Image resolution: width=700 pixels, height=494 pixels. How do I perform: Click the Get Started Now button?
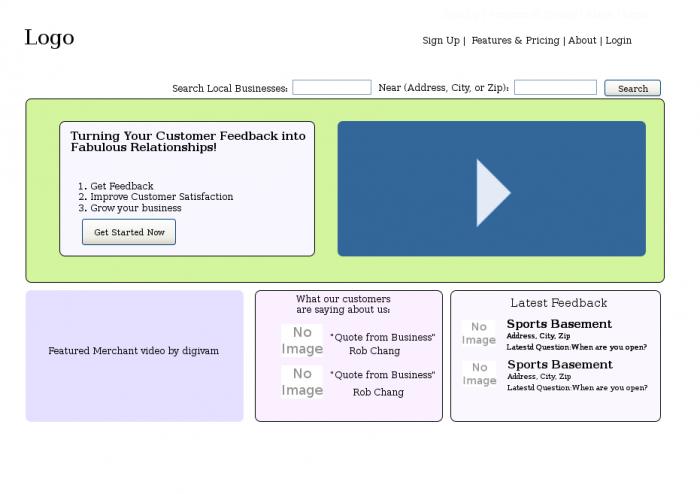129,232
